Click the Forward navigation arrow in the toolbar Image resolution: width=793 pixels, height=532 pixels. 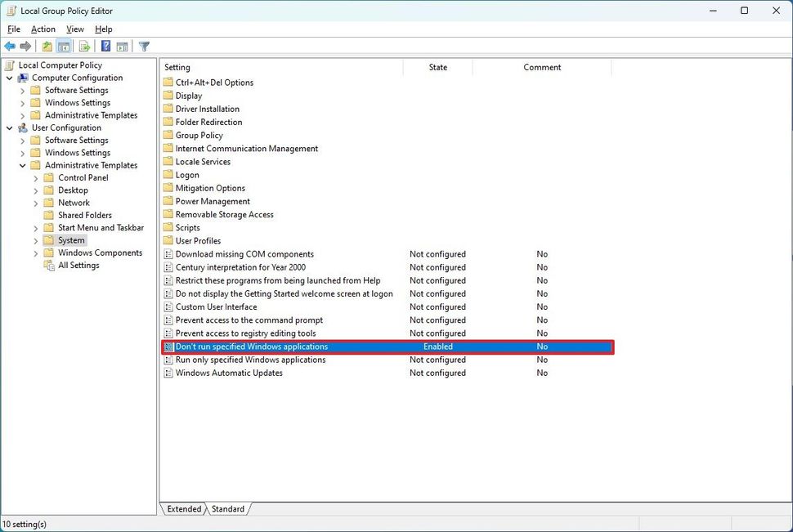tap(25, 46)
